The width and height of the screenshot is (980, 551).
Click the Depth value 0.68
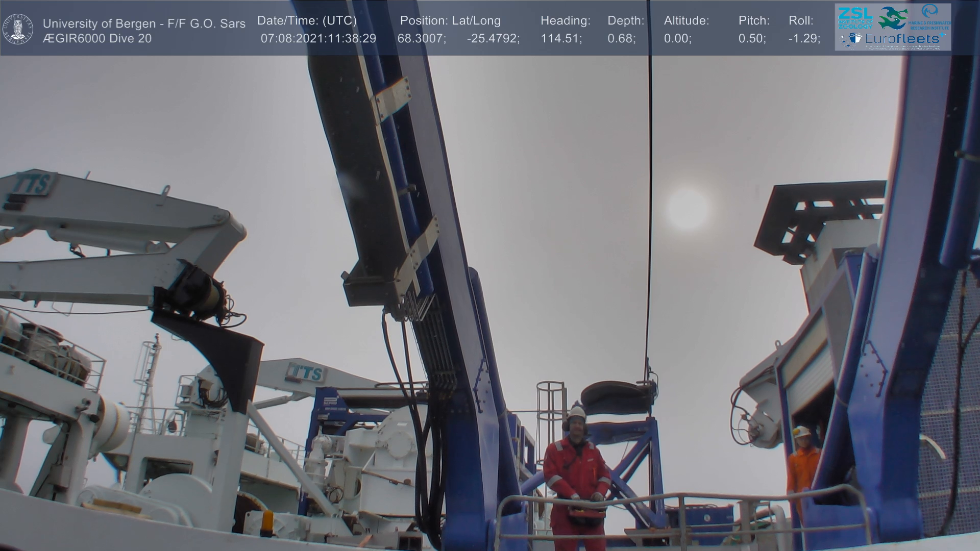pyautogui.click(x=621, y=39)
